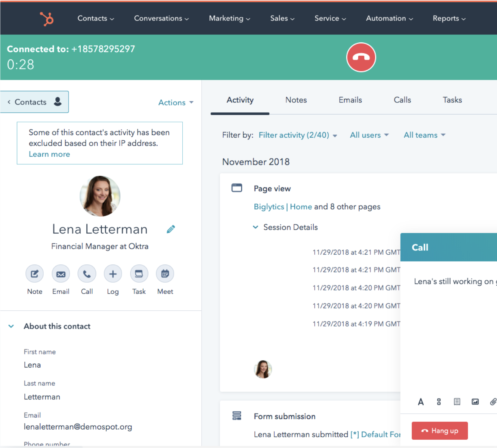The height and width of the screenshot is (448, 497).
Task: Open the Actions dropdown
Action: (x=175, y=102)
